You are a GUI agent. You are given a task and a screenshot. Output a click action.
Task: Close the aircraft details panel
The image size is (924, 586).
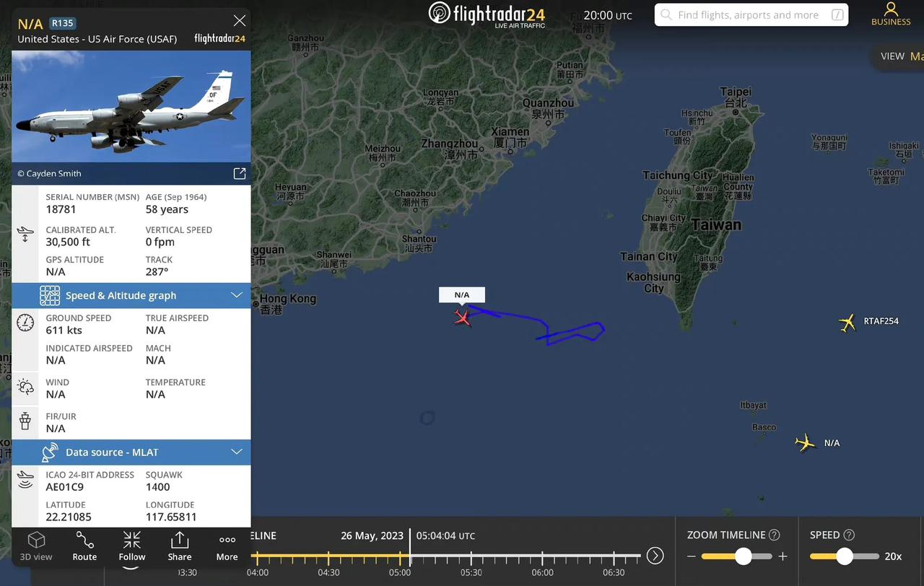(239, 21)
